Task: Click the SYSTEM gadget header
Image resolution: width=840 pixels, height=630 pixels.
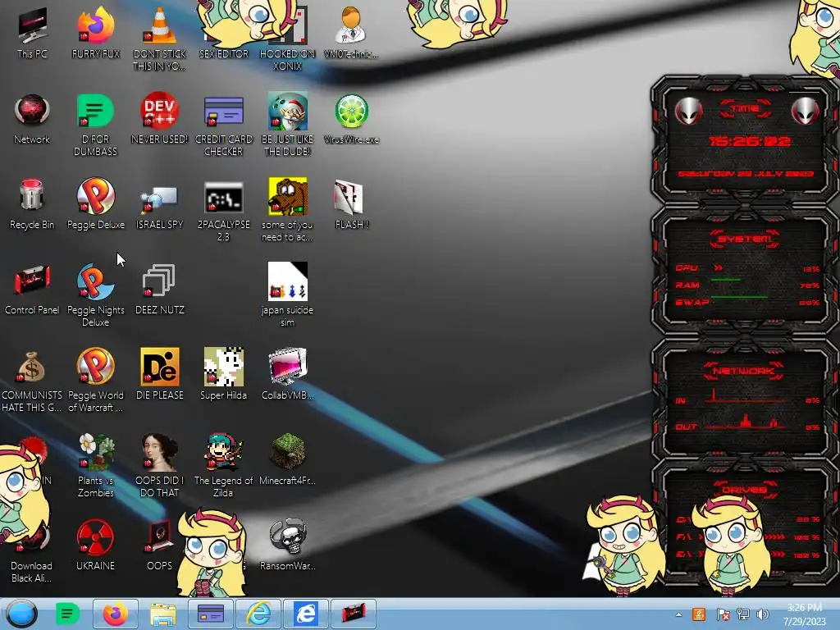Action: click(x=745, y=239)
